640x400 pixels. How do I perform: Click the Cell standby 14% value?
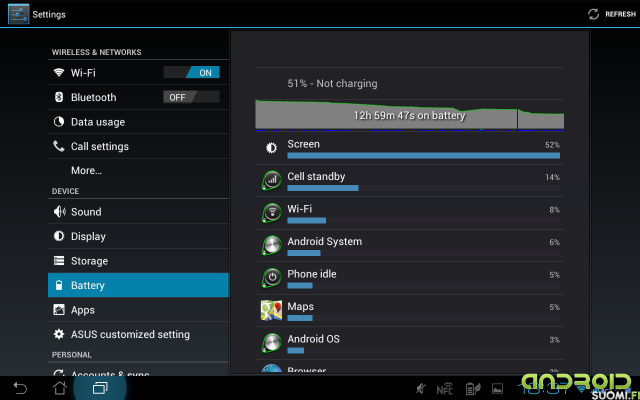(x=552, y=177)
